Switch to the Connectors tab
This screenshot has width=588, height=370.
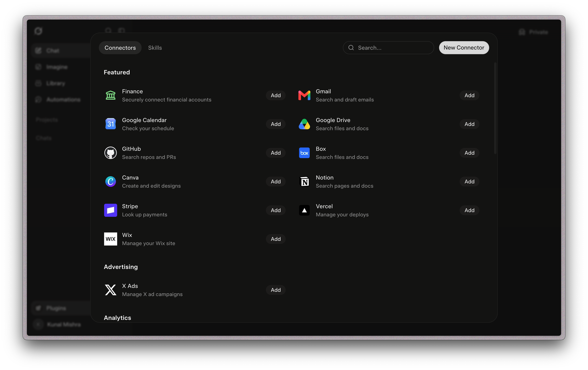(x=120, y=48)
